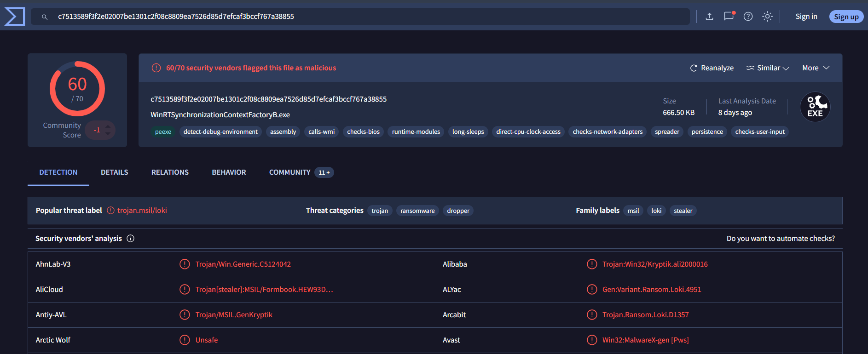Open the VirusTotal home logo
This screenshot has width=868, height=354.
(15, 17)
